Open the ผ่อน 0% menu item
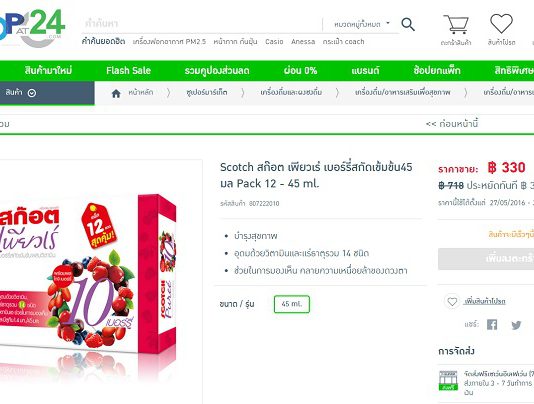 (x=300, y=71)
